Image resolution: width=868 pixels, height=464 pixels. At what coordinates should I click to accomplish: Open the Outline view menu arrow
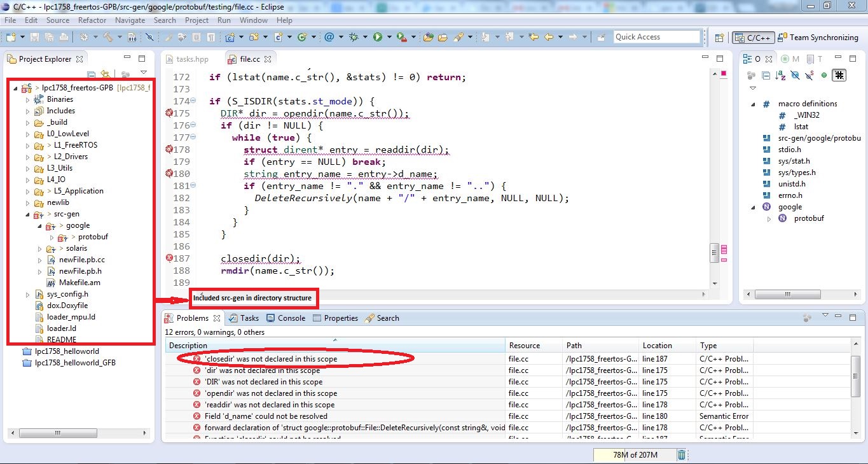tap(753, 88)
